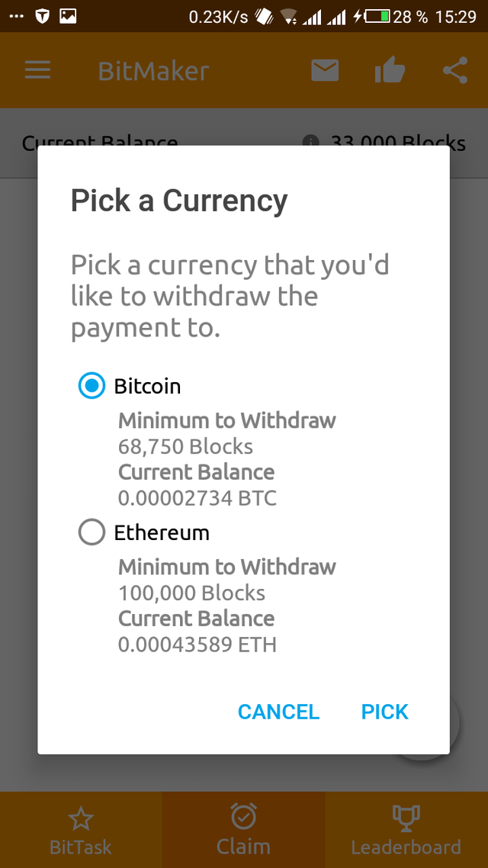The width and height of the screenshot is (488, 868).
Task: Tap the BitTask star icon
Action: coord(80,819)
